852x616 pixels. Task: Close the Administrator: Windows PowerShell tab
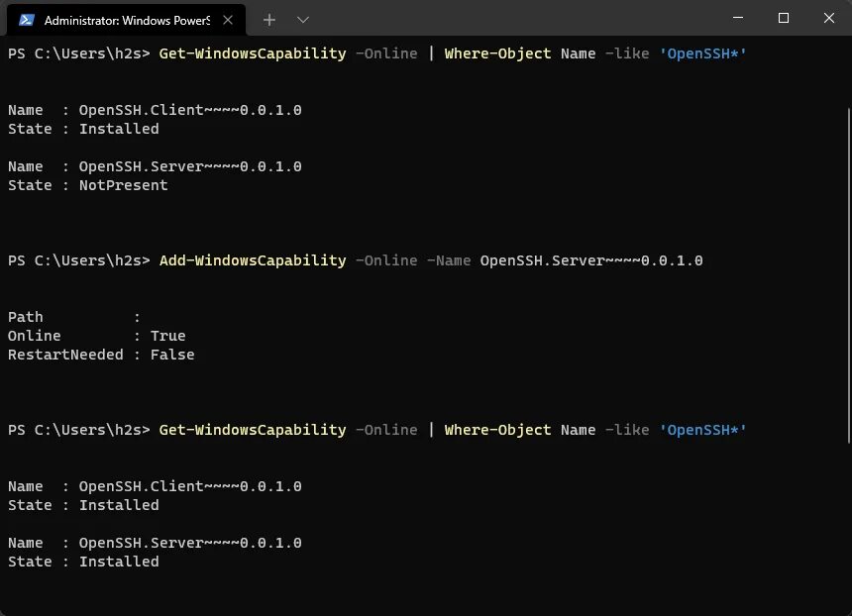click(229, 20)
